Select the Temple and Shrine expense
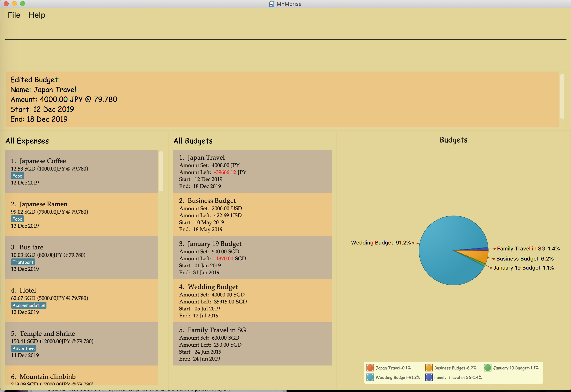This screenshot has width=571, height=392. point(81,344)
